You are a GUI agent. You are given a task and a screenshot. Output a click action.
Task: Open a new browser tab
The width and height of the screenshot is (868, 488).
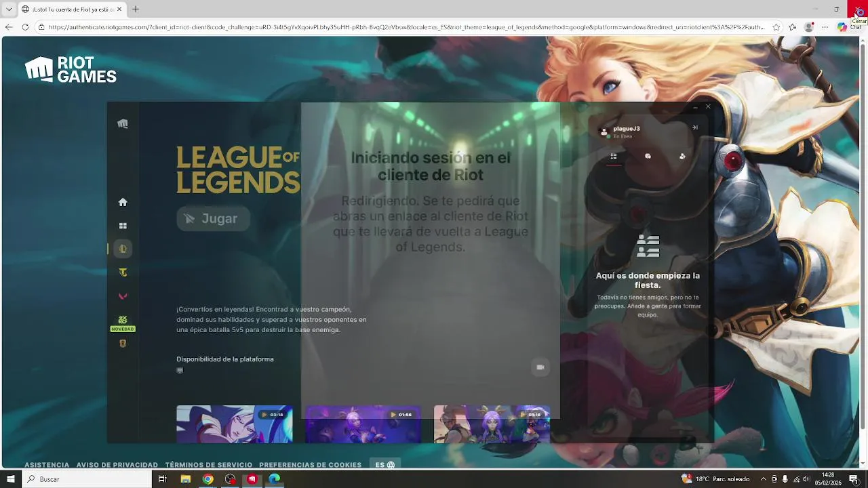click(136, 9)
